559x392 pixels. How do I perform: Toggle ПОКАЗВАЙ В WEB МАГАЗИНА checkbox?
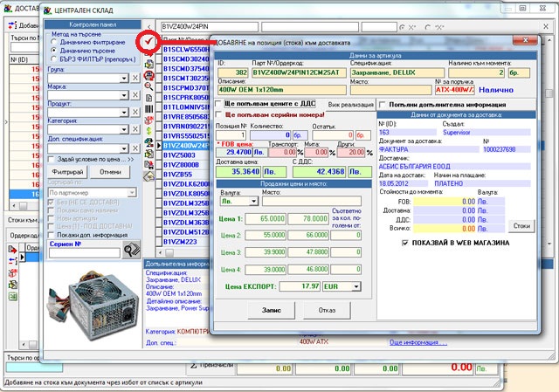[404, 243]
